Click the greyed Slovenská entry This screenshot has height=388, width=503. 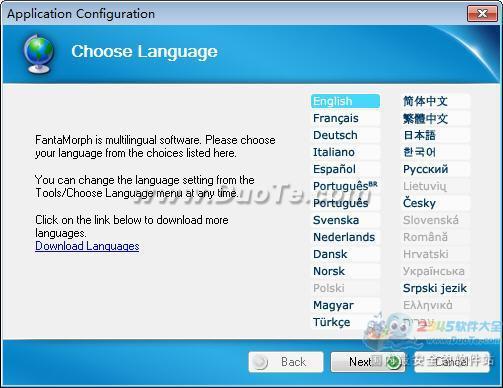click(x=435, y=220)
